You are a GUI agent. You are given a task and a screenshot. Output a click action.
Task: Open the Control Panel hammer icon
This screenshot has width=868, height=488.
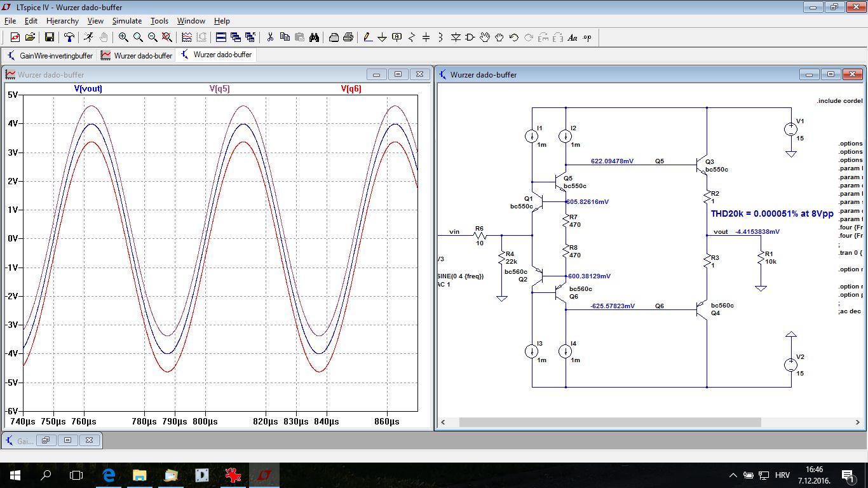(69, 37)
